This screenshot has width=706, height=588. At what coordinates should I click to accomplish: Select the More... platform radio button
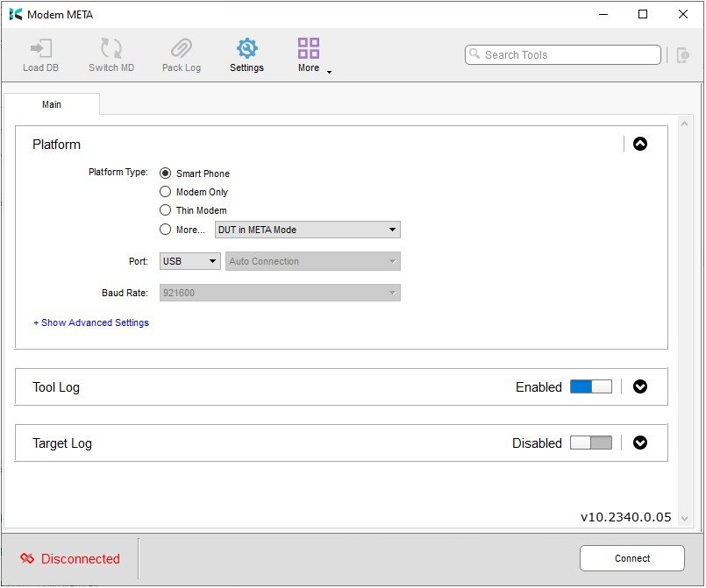pos(165,230)
